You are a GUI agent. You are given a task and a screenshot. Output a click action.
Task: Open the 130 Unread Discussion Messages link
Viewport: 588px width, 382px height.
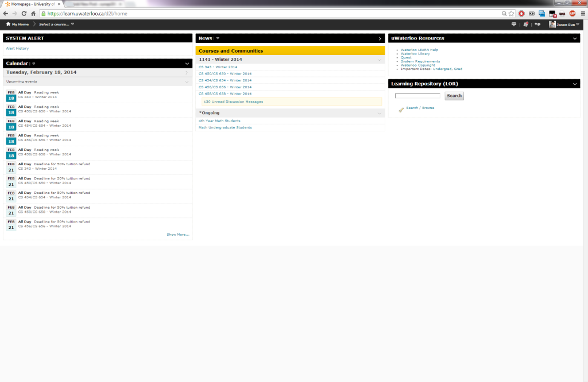click(x=233, y=102)
